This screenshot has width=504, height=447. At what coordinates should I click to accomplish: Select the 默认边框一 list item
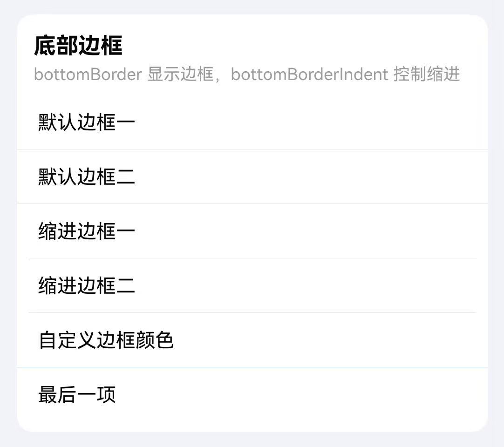[252, 122]
